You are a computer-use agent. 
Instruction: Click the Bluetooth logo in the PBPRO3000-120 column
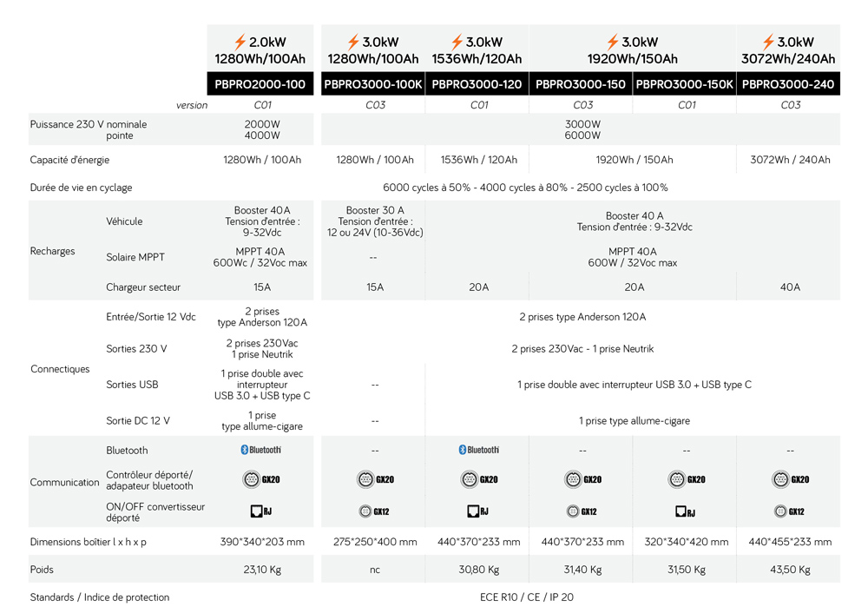(x=478, y=450)
